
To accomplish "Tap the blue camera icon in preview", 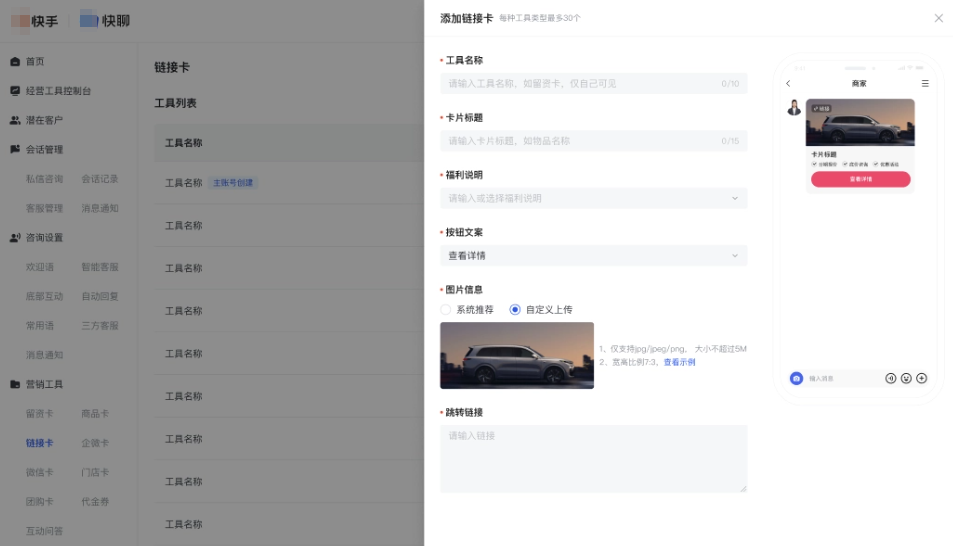I will pos(796,378).
